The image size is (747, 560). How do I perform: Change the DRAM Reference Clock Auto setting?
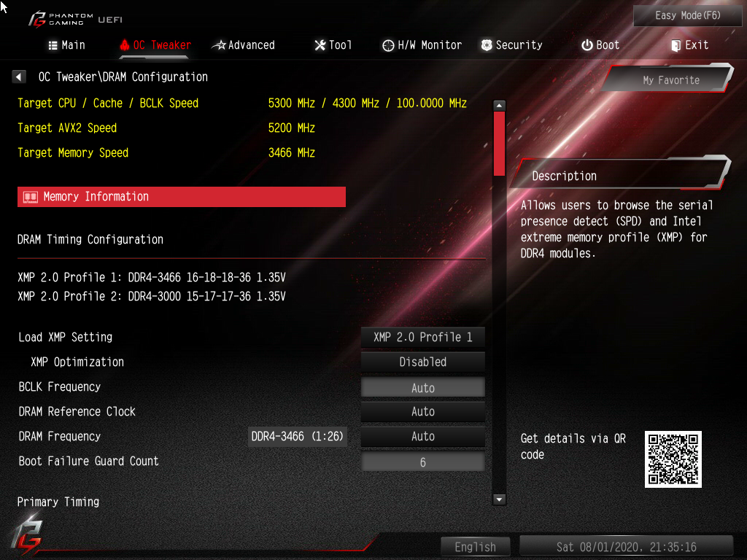(x=423, y=411)
